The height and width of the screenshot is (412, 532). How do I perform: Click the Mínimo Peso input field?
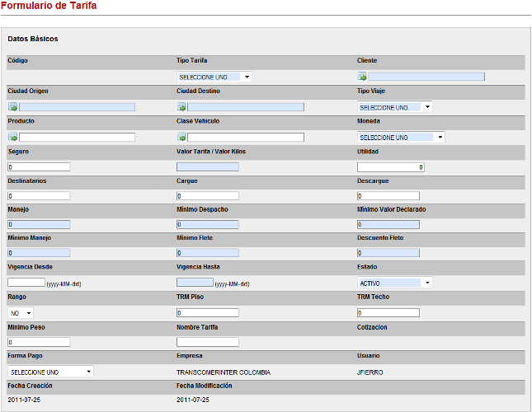[39, 342]
